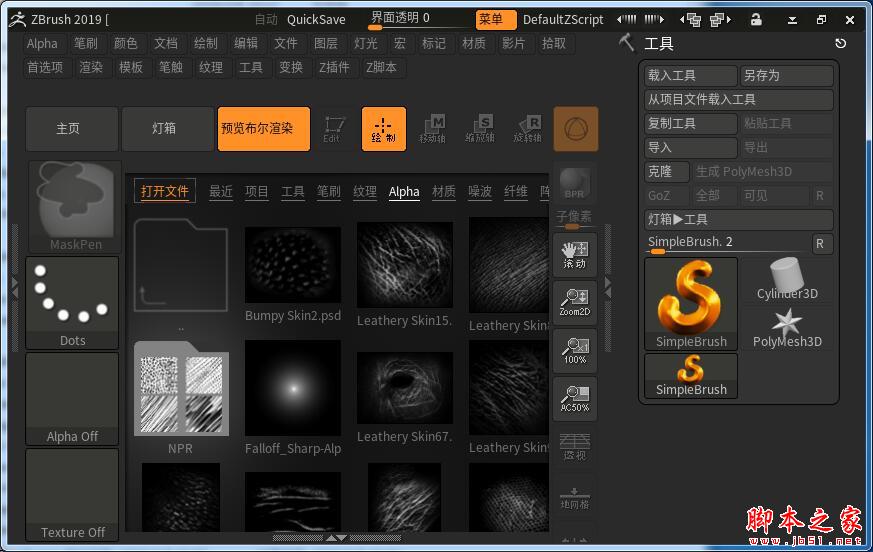
Task: Open the Color (颜色) menu
Action: tap(125, 43)
